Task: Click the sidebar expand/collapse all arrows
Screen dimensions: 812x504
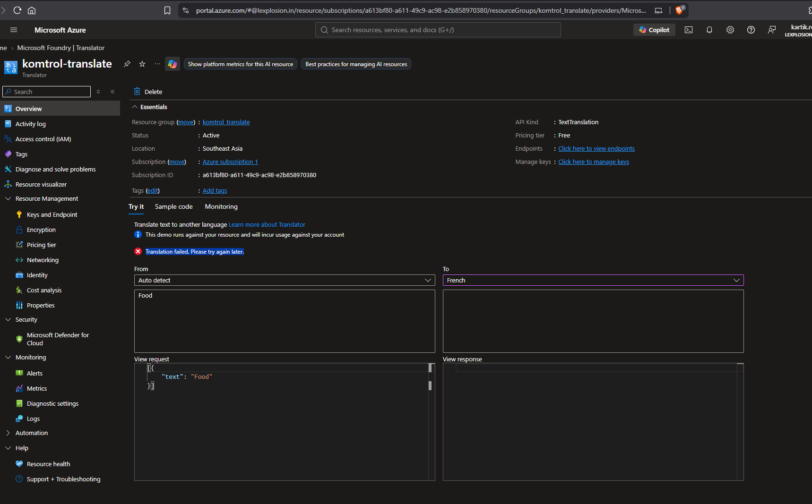Action: (98, 92)
